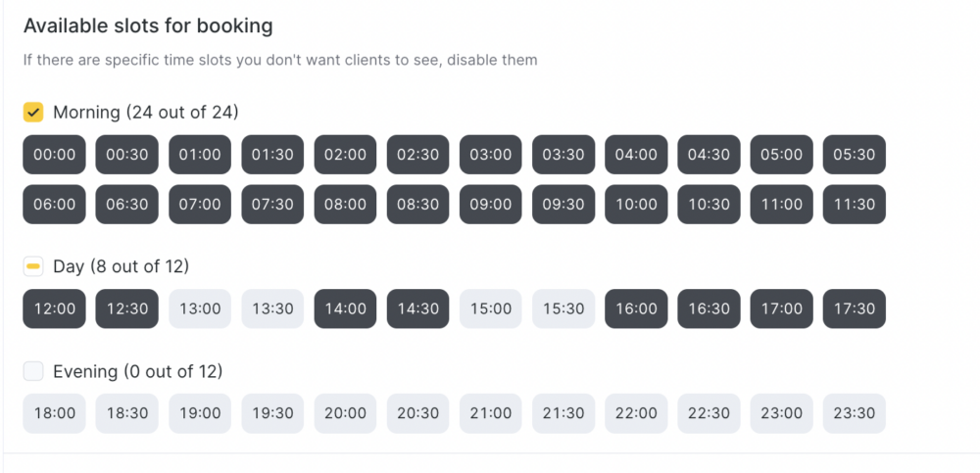Screen dimensions: 980x473
Task: Enable the 13:00 time slot
Action: click(x=200, y=308)
